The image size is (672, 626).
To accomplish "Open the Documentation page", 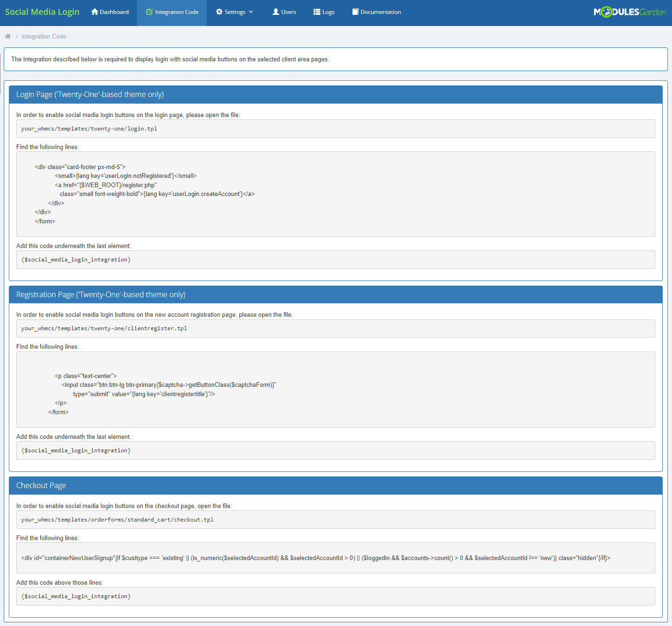I will tap(376, 12).
